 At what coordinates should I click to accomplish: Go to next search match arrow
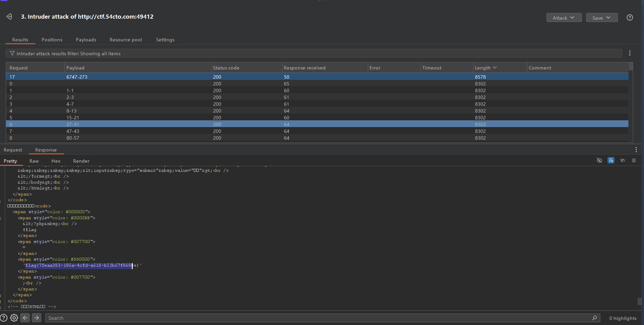click(x=37, y=318)
